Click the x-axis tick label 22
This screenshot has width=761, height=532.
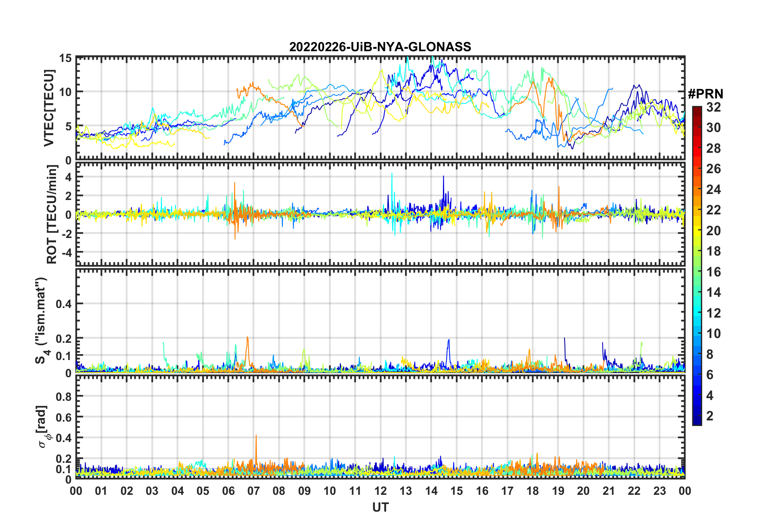(x=634, y=491)
